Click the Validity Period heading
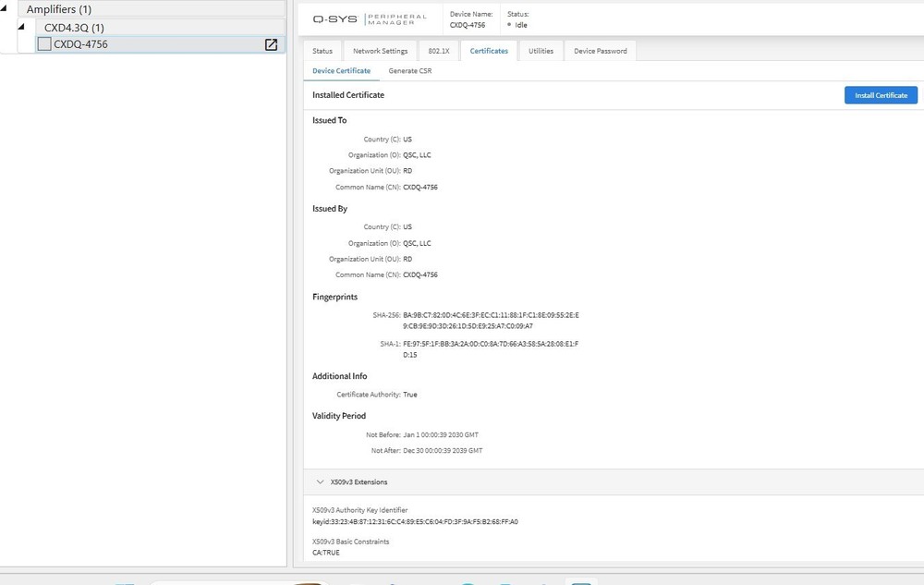Image resolution: width=924 pixels, height=585 pixels. point(339,416)
